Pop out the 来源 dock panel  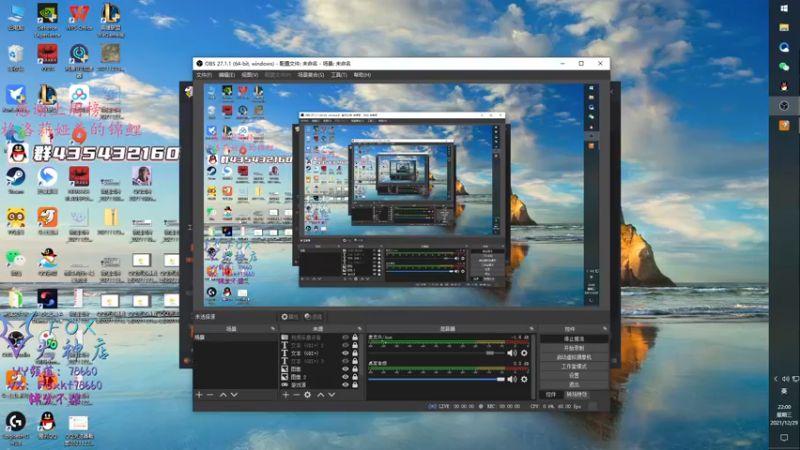pos(360,329)
